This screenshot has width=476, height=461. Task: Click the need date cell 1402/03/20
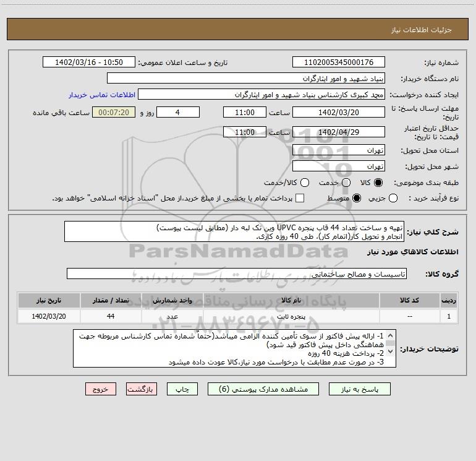49,316
